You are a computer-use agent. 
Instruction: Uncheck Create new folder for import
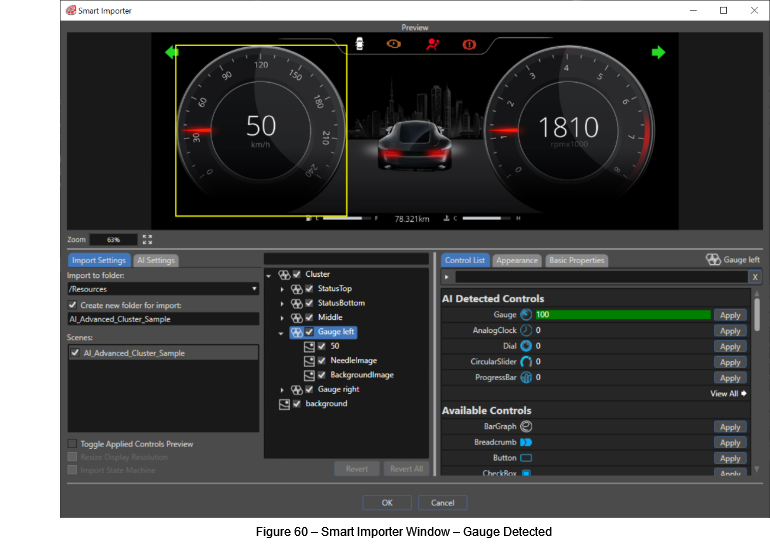(x=73, y=305)
